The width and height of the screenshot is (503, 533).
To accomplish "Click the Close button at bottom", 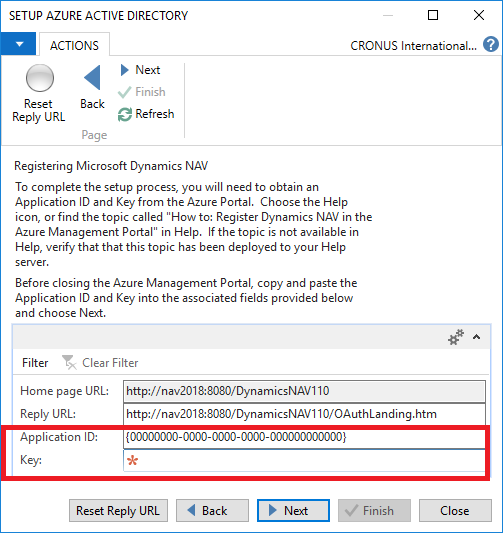I will [x=455, y=511].
